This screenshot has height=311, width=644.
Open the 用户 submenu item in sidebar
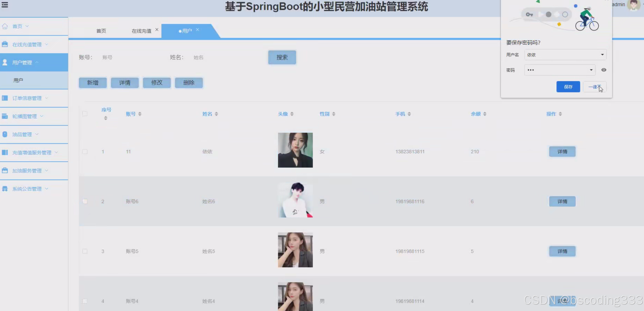[x=34, y=80]
